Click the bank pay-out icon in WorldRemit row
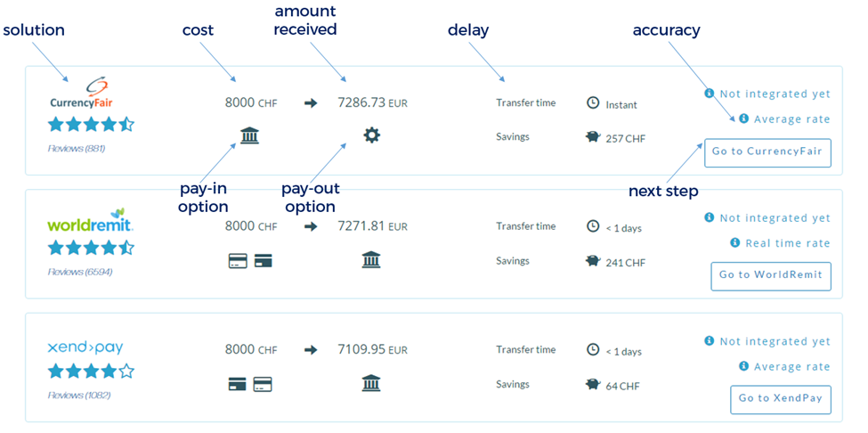The image size is (868, 433). [x=371, y=260]
